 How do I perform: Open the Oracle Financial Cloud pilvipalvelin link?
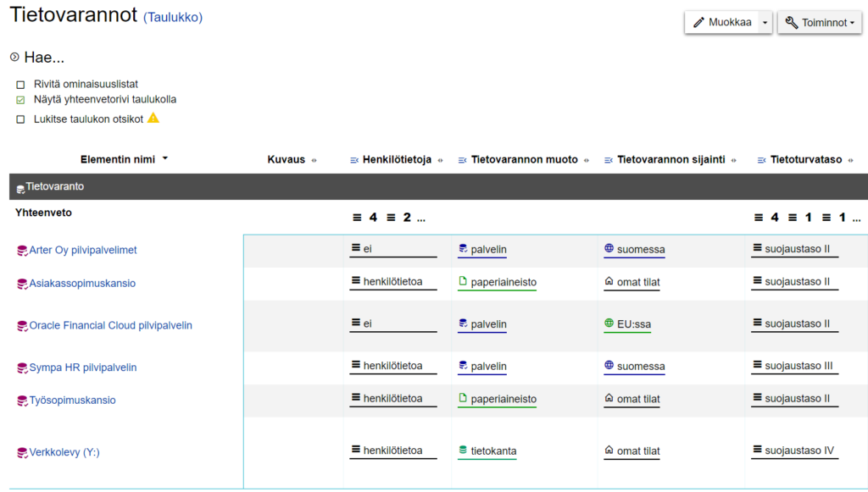[x=111, y=326]
